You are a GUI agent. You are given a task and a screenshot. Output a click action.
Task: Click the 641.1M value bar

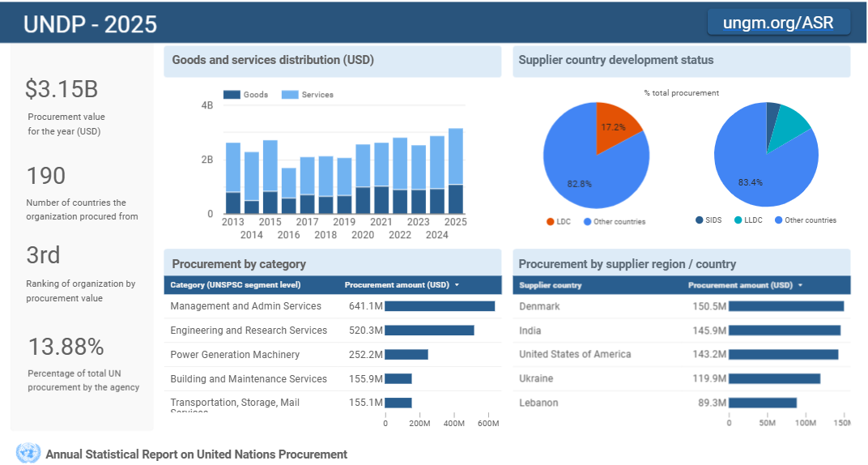(x=440, y=306)
